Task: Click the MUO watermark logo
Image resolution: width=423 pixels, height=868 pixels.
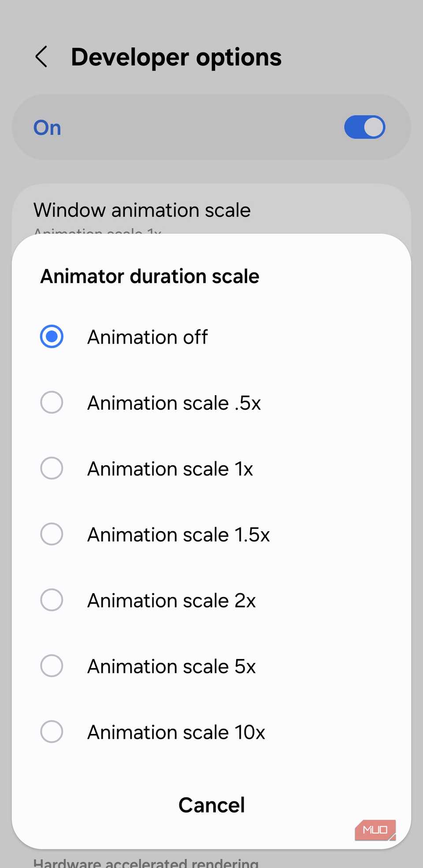Action: pos(375,830)
